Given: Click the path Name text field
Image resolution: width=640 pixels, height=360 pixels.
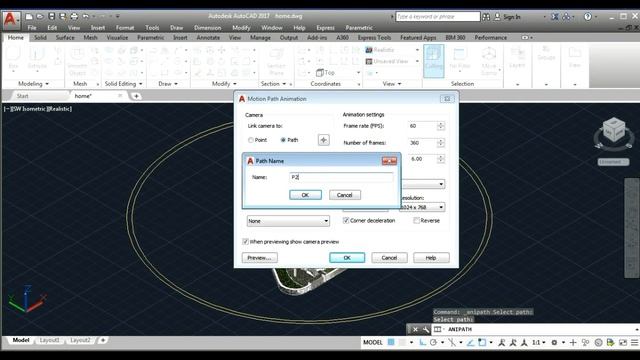Looking at the screenshot, I should pyautogui.click(x=341, y=177).
